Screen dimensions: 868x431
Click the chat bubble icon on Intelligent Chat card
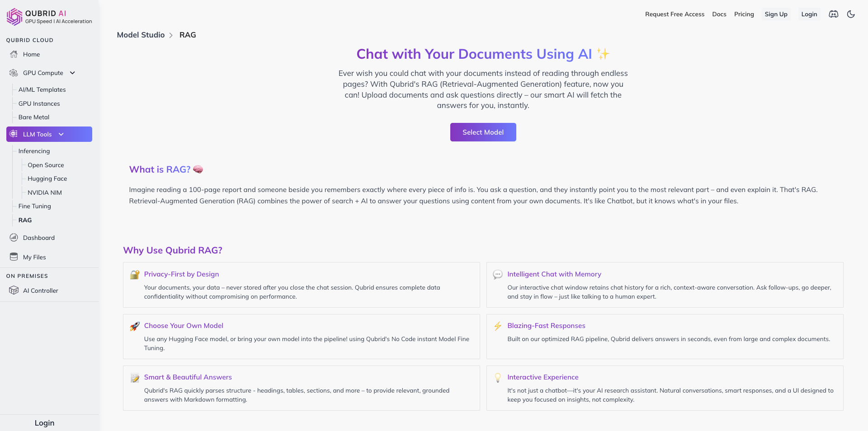[x=498, y=274]
